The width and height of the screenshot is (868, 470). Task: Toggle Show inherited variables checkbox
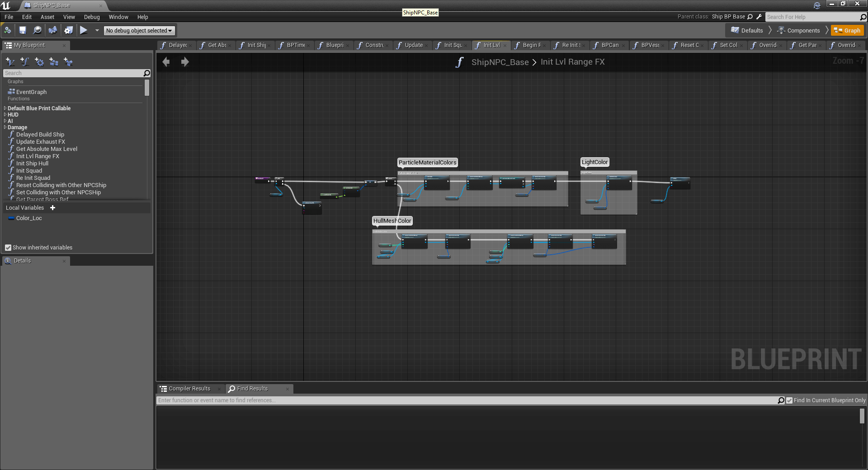pos(8,248)
